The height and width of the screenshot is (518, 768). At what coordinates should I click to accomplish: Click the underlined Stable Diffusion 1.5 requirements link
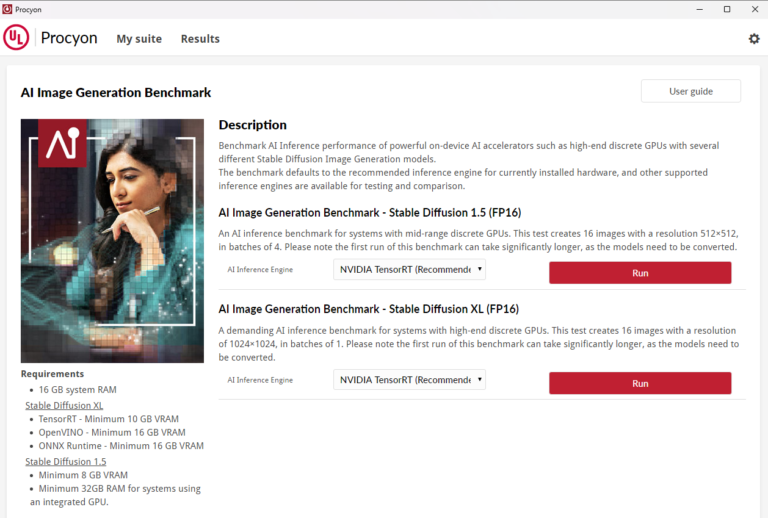65,461
